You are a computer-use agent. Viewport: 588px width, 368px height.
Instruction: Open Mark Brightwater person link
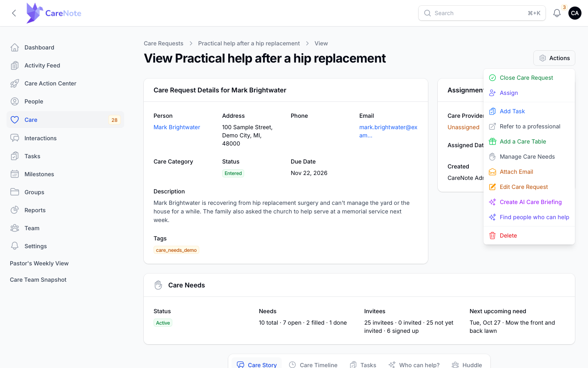click(177, 127)
